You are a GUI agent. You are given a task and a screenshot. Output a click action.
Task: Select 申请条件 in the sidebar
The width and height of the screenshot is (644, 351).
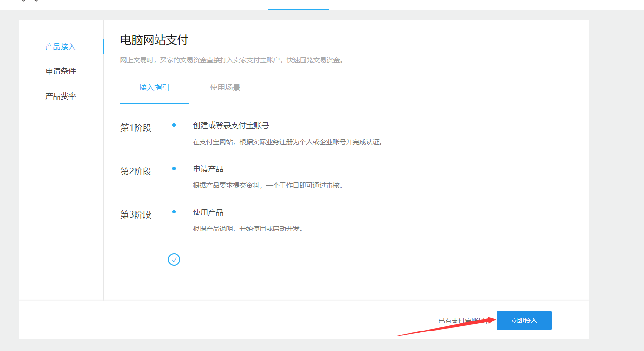coord(60,71)
